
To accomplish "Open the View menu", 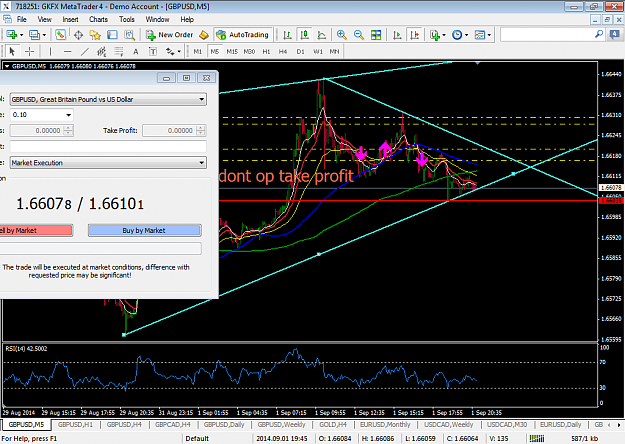I will [x=45, y=19].
